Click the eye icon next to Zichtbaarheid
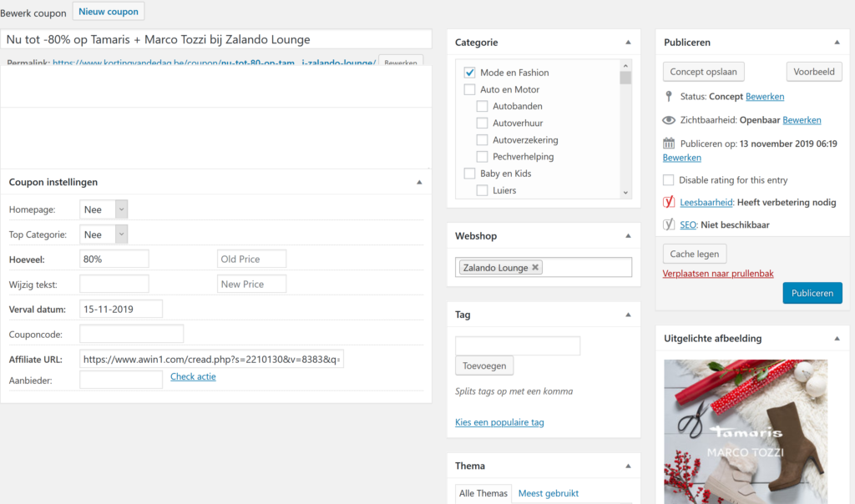Viewport: 855px width, 504px height. [x=668, y=120]
